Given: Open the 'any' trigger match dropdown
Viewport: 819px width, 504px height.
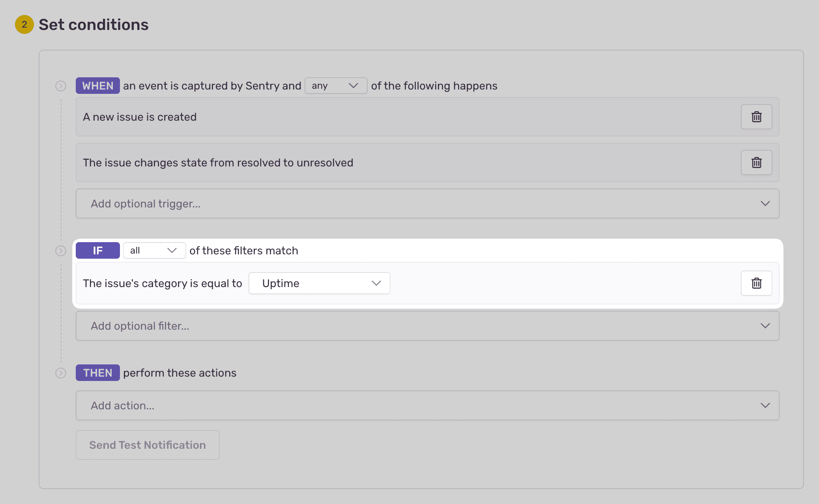Looking at the screenshot, I should tap(336, 86).
